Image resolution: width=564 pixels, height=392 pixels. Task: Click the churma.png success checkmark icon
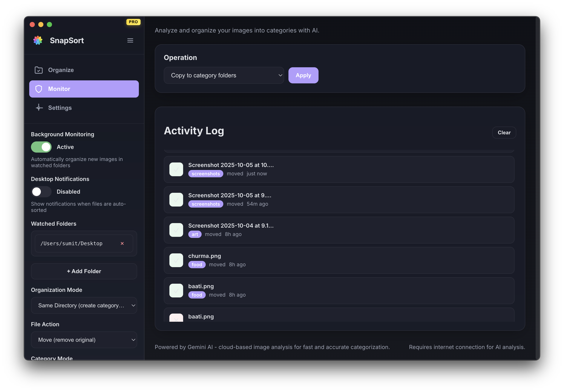click(176, 260)
